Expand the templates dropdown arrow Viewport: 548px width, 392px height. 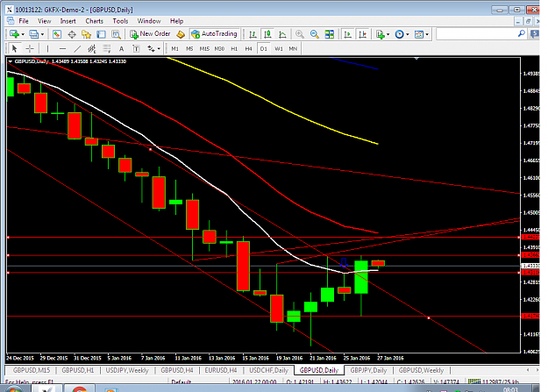point(427,34)
